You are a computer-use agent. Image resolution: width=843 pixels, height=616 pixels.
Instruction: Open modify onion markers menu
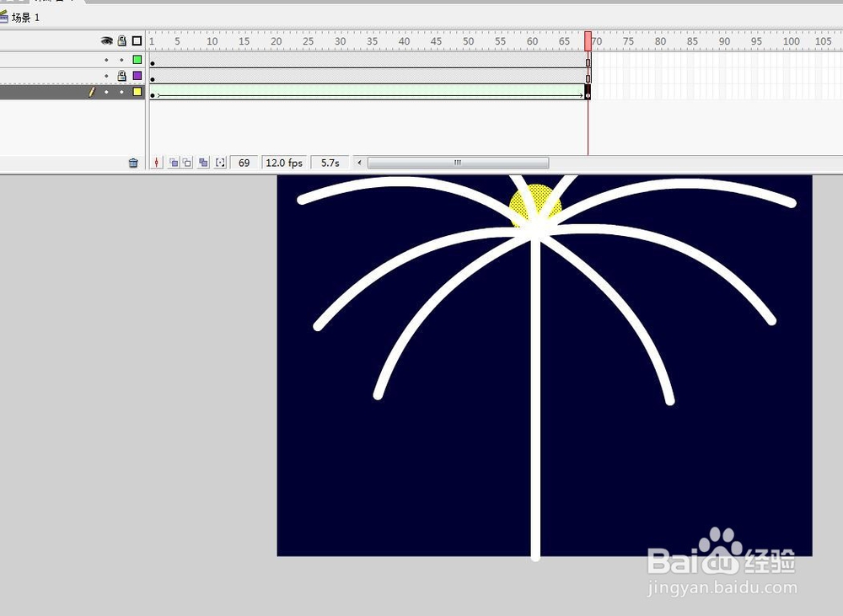click(x=220, y=163)
